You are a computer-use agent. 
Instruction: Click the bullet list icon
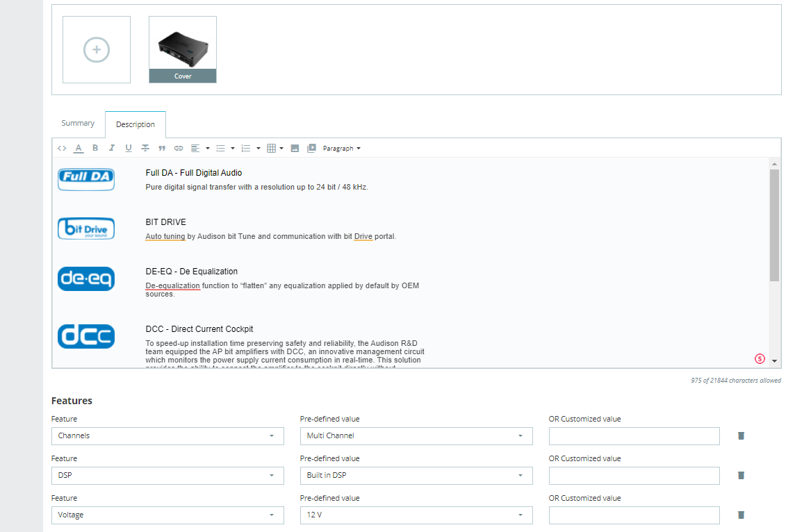tap(220, 149)
